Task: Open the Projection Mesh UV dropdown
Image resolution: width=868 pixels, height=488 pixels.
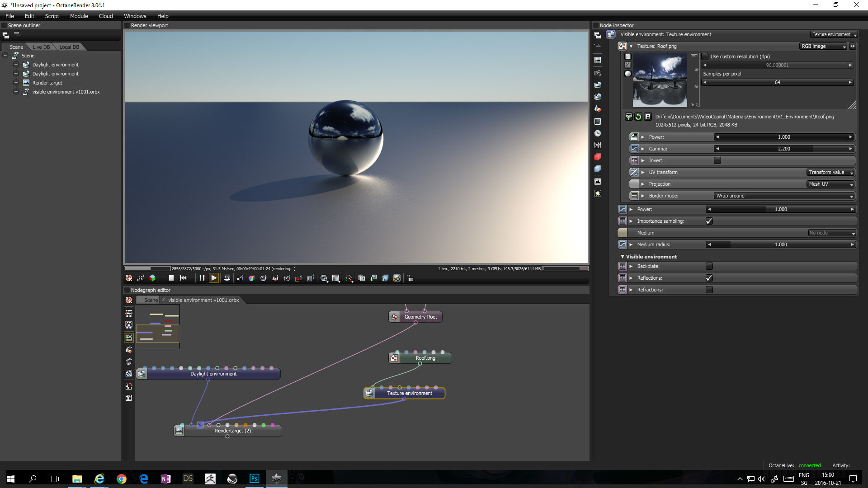Action: coord(830,184)
